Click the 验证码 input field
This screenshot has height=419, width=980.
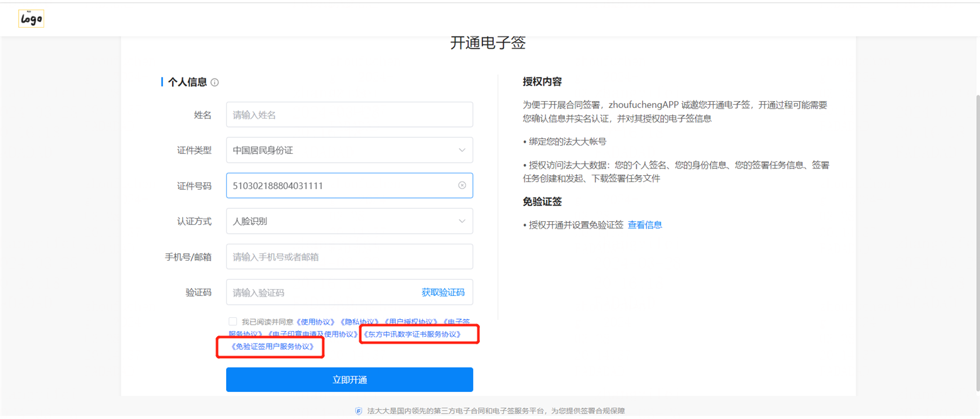click(x=320, y=292)
